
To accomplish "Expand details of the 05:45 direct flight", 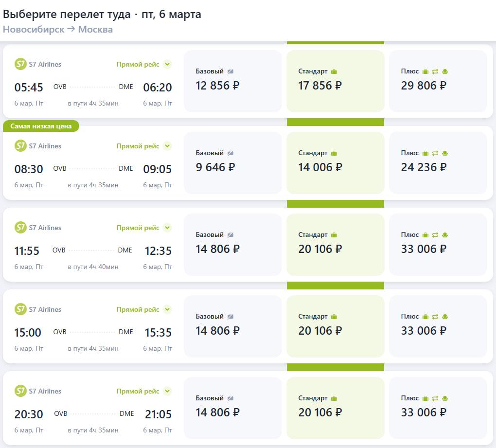I will (x=167, y=64).
